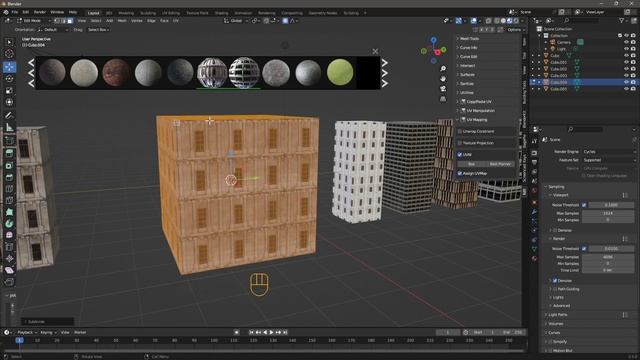Click Viewport Max Samples value field
The width and height of the screenshot is (640, 360).
pyautogui.click(x=608, y=213)
